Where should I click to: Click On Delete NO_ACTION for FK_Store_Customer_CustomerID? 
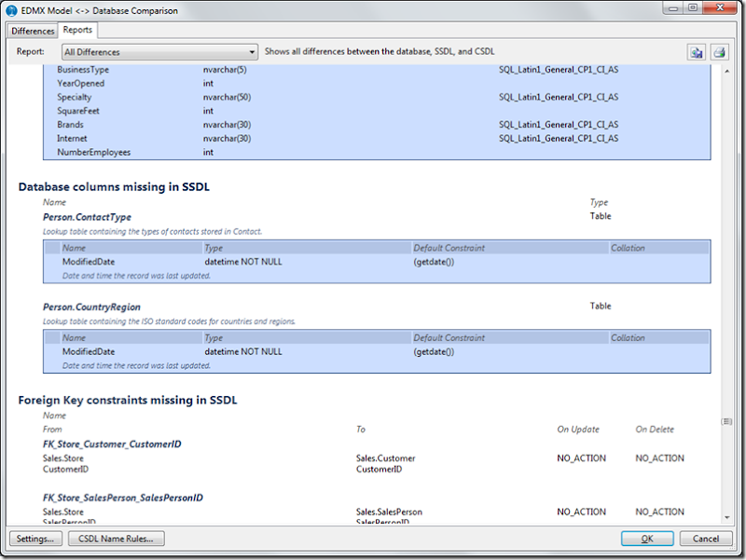pyautogui.click(x=659, y=458)
